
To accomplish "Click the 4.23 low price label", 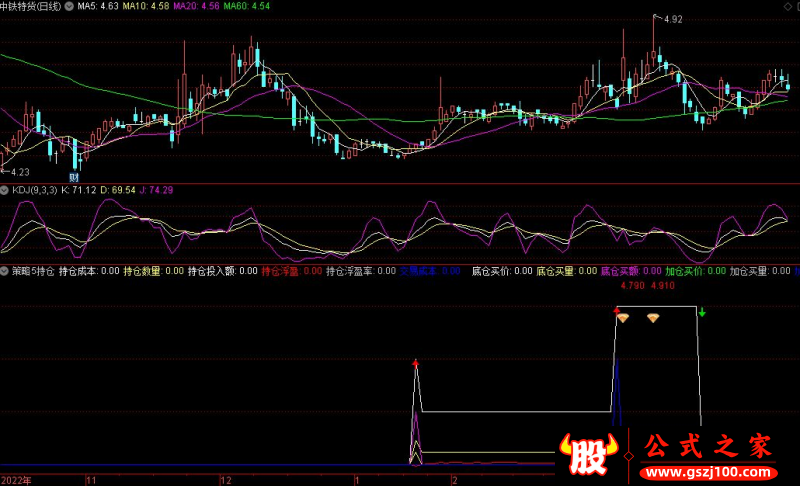I will tap(18, 173).
